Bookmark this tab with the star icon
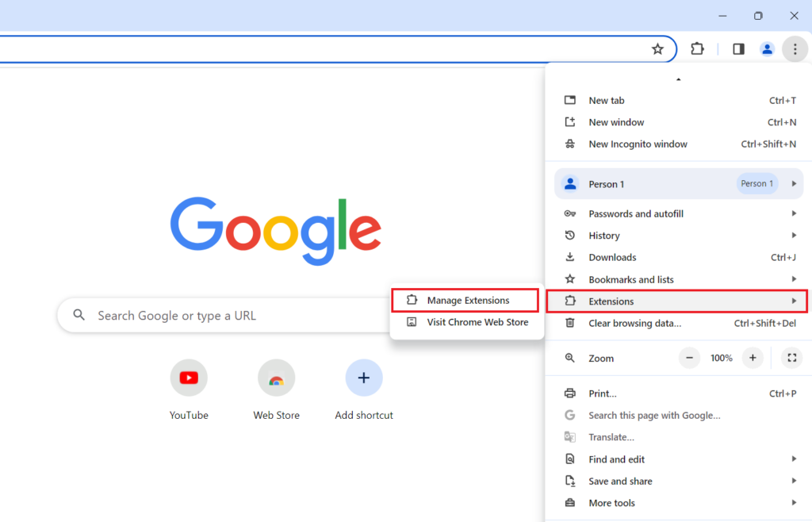The image size is (812, 522). pos(657,49)
